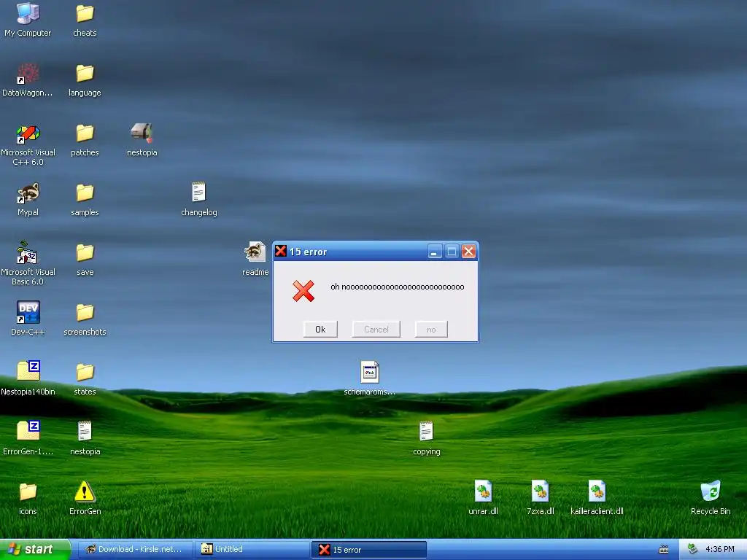Switch to the 15 error taskbar item

click(x=368, y=550)
